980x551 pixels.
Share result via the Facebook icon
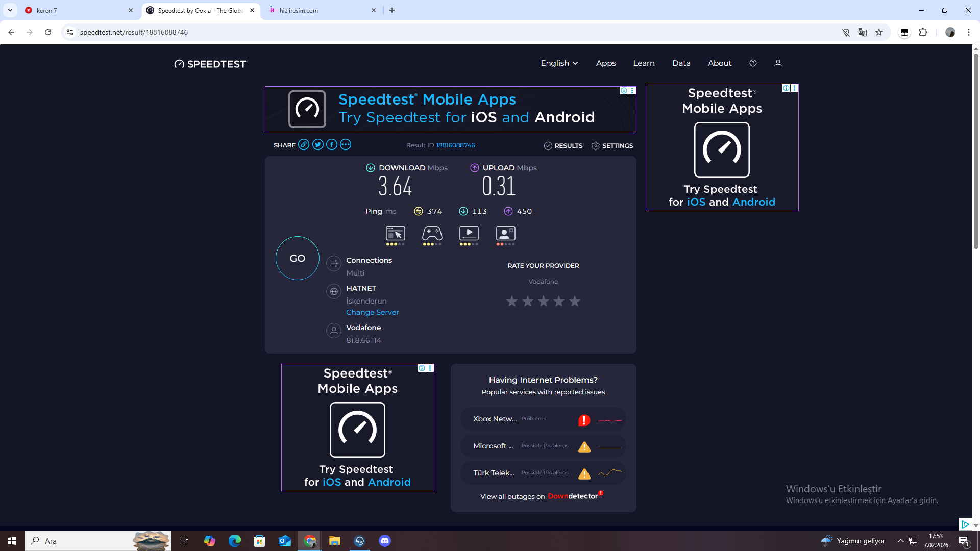[x=332, y=145]
